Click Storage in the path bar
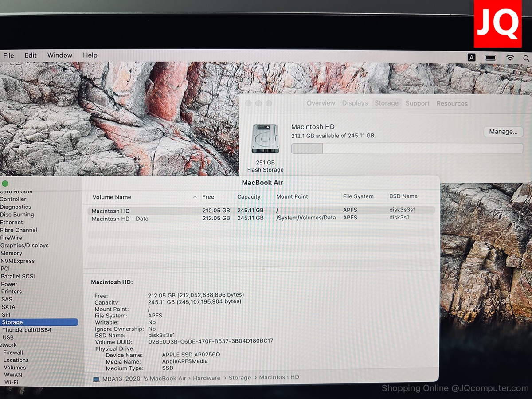The width and height of the screenshot is (532, 399). point(240,378)
